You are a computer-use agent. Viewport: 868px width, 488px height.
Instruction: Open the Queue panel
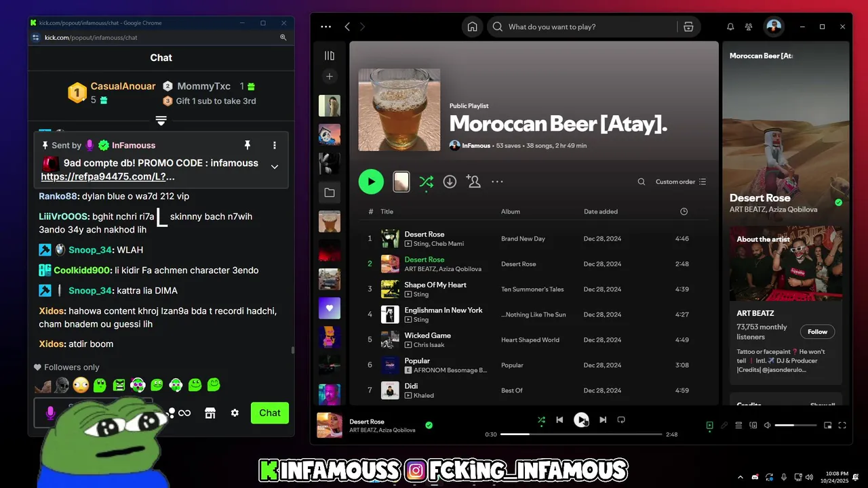point(738,426)
